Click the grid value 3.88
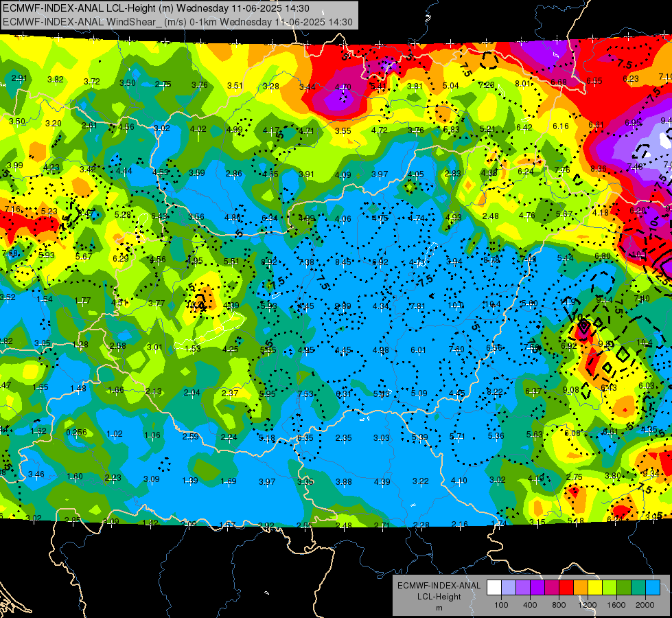Image resolution: width=672 pixels, height=618 pixels. pos(344,481)
